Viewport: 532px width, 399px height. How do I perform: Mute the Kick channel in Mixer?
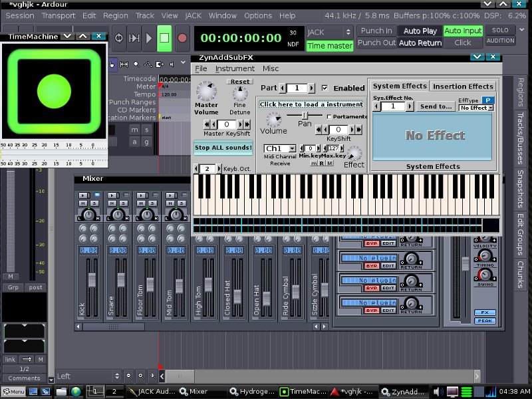click(x=82, y=203)
